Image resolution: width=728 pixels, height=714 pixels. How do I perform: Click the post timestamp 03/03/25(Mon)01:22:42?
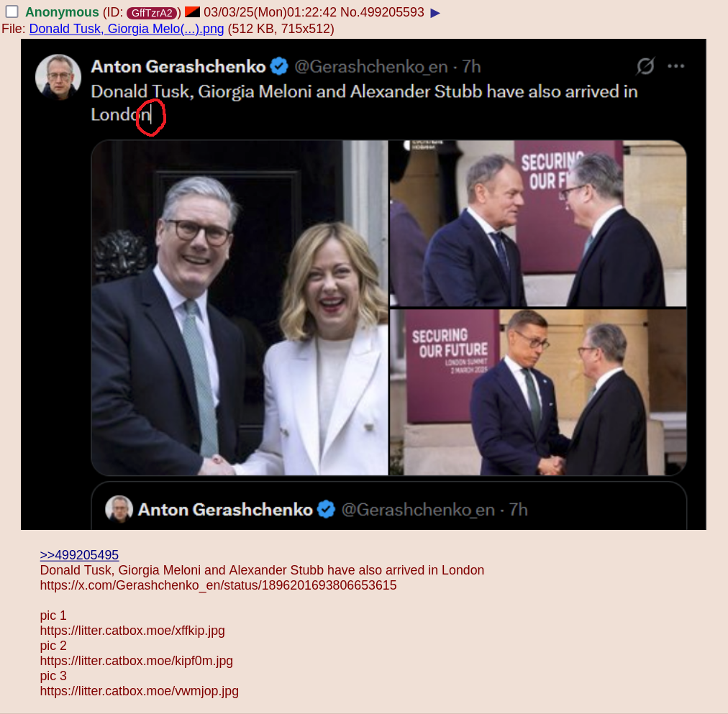click(270, 12)
